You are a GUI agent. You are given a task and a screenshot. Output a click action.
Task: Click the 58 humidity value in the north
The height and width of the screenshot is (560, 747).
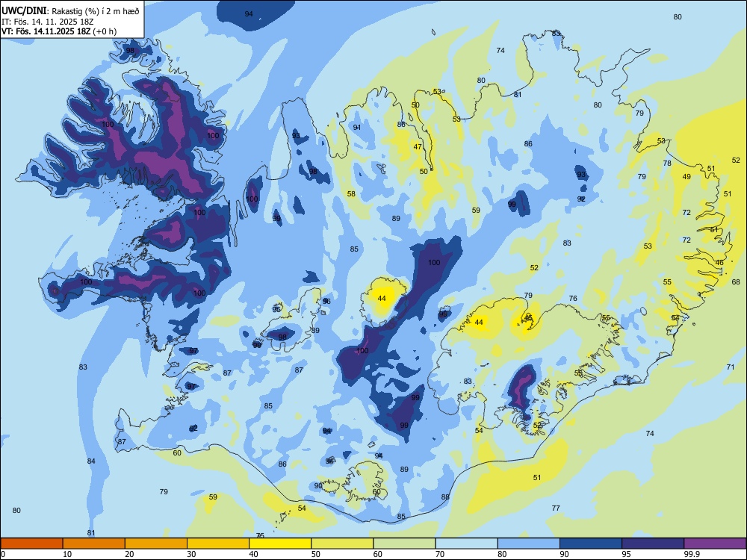[351, 194]
